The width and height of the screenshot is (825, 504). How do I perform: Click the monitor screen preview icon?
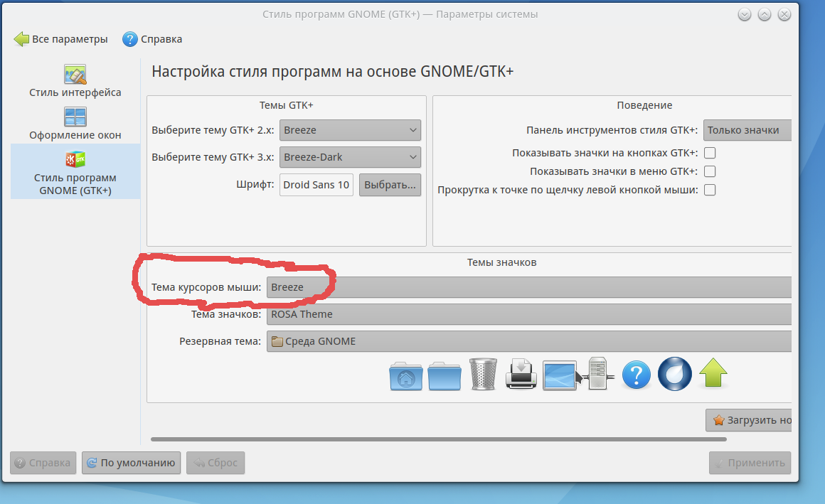tap(560, 375)
